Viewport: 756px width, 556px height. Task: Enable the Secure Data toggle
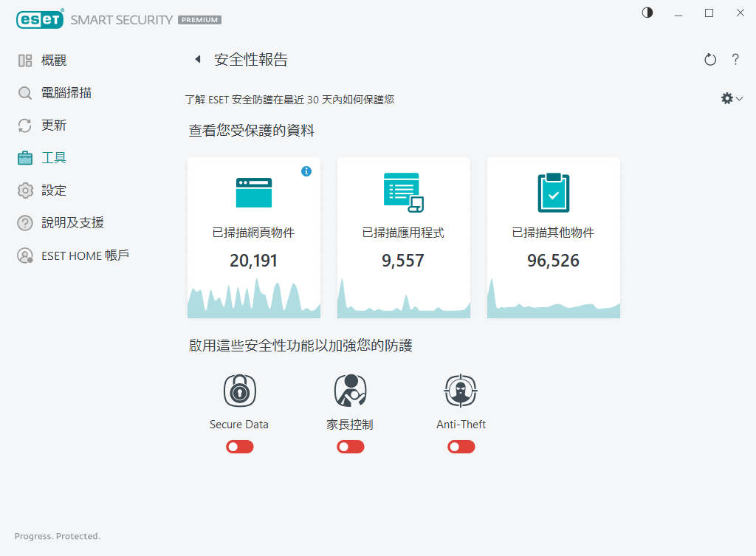(x=239, y=447)
